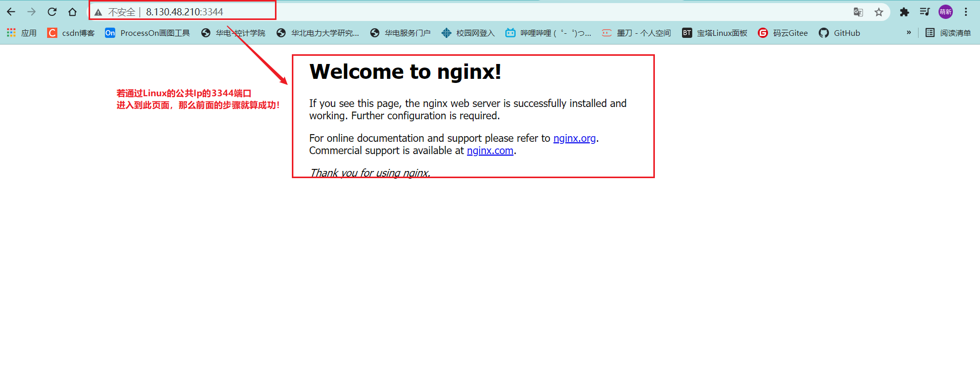
Task: Open the purple profile avatar
Action: [x=945, y=12]
